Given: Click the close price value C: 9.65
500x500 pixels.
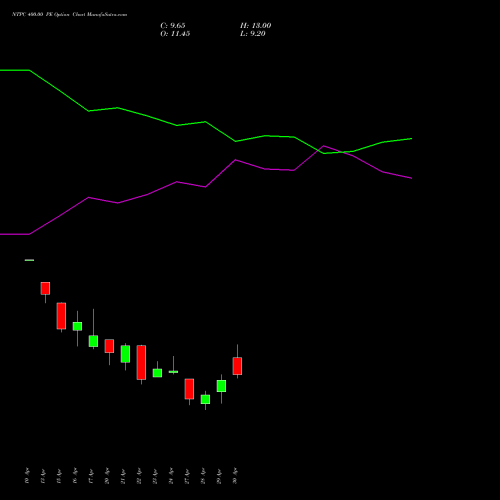Looking at the screenshot, I should click(x=173, y=26).
